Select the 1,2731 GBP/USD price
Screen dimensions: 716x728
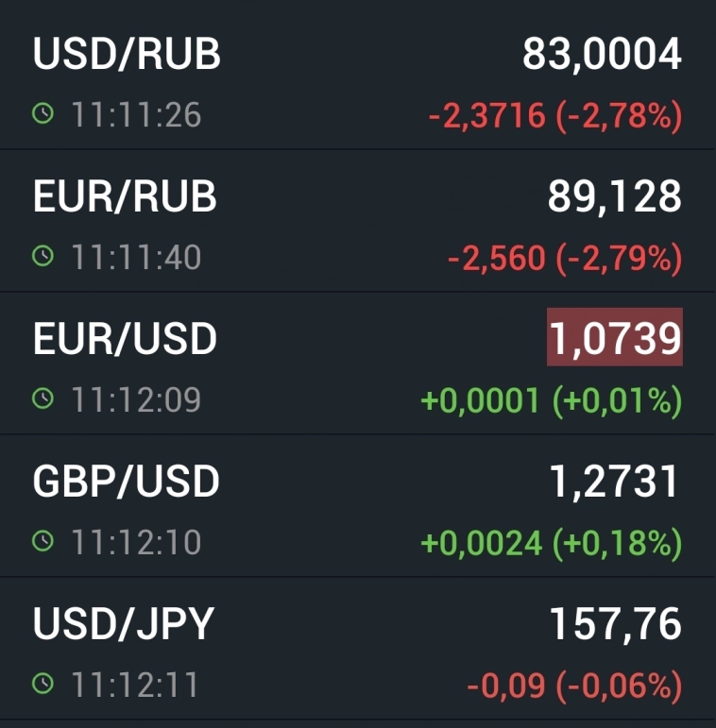tap(615, 482)
